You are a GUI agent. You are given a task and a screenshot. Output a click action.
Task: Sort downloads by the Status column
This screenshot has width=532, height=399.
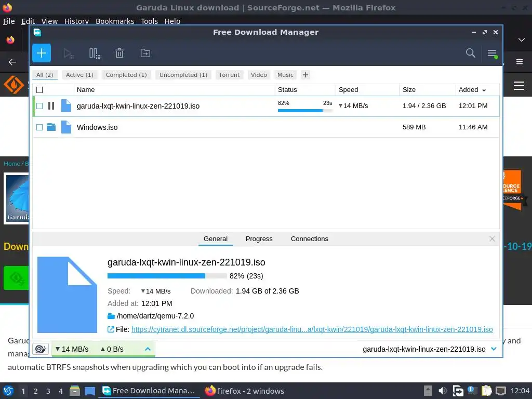tap(305, 90)
